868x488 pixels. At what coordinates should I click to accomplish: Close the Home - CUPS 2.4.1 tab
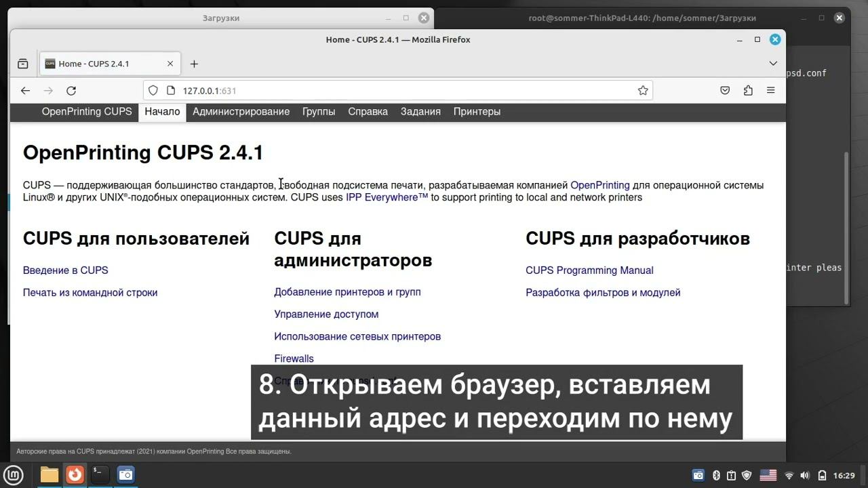click(x=170, y=64)
